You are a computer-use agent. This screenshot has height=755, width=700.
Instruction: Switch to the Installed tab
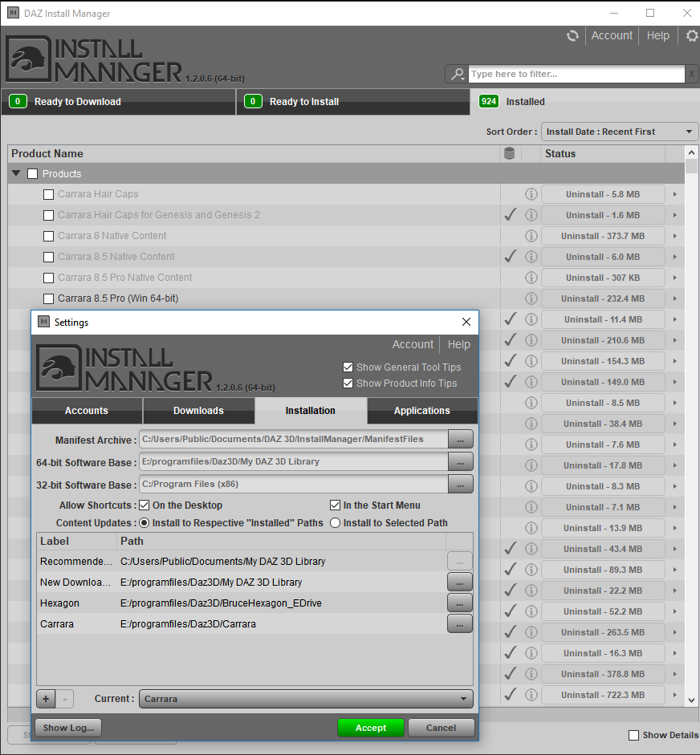pyautogui.click(x=584, y=102)
